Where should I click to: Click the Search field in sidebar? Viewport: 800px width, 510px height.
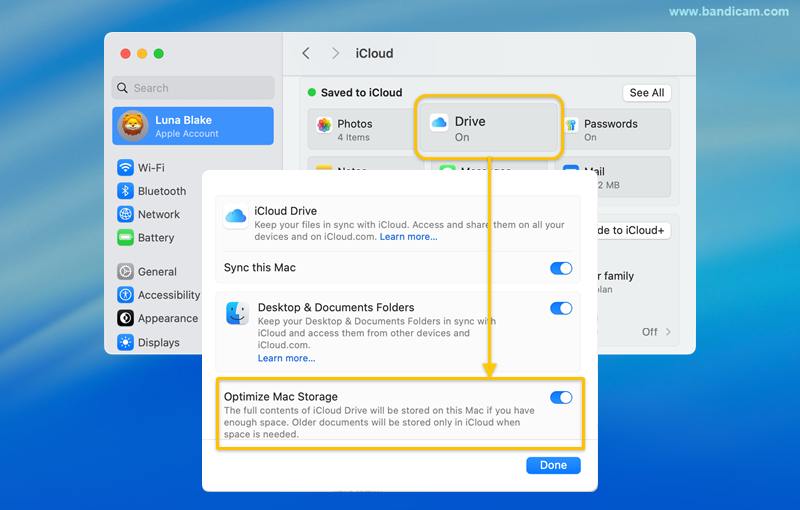[x=193, y=88]
